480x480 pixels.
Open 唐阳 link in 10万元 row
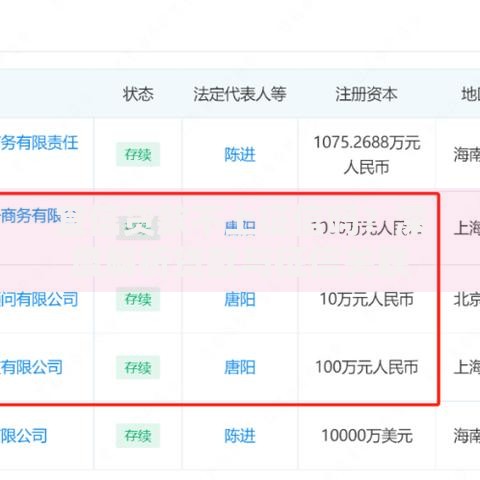240,299
